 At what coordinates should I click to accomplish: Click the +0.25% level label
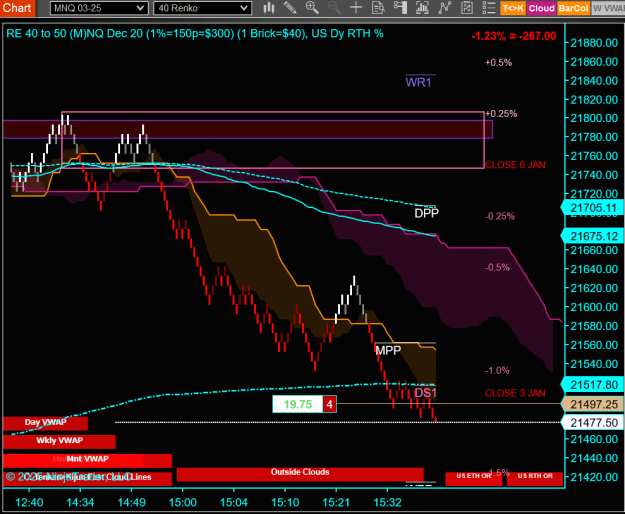(x=501, y=114)
